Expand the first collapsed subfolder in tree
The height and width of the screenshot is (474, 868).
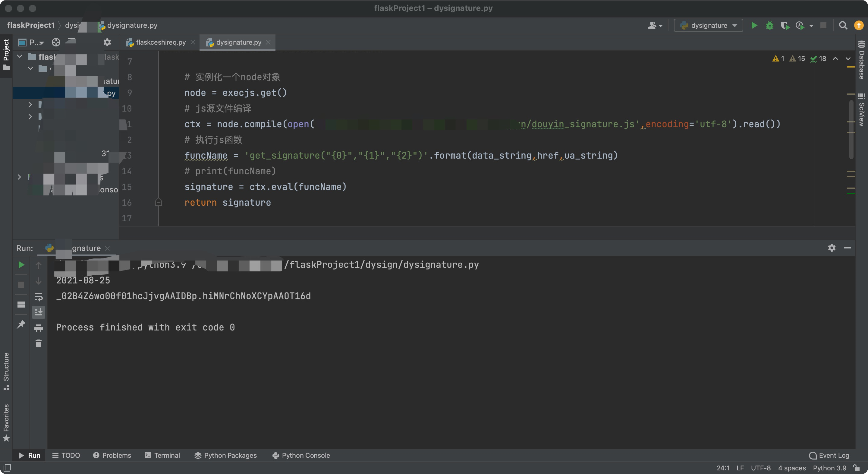[x=30, y=105]
